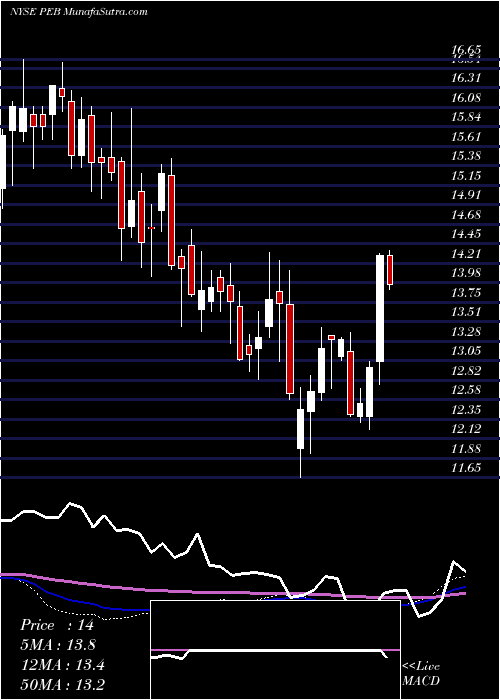Image resolution: width=500 pixels, height=700 pixels.
Task: Select the 15.15 price axis label
Action: pos(466,175)
